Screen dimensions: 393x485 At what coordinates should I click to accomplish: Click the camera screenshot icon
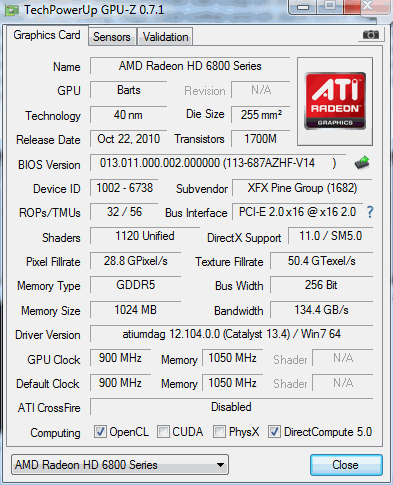tap(371, 35)
